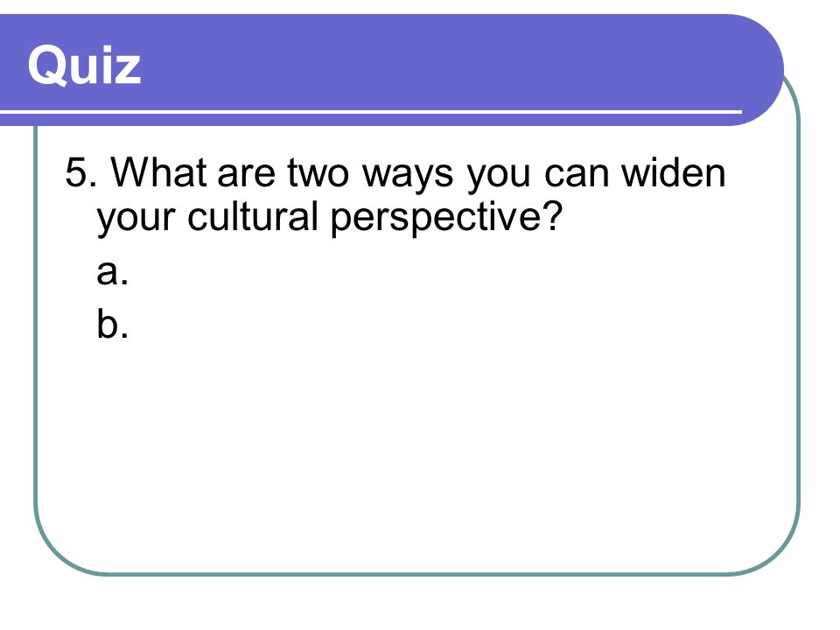840x630 pixels.
Task: Click the word are in question
Action: click(x=246, y=175)
